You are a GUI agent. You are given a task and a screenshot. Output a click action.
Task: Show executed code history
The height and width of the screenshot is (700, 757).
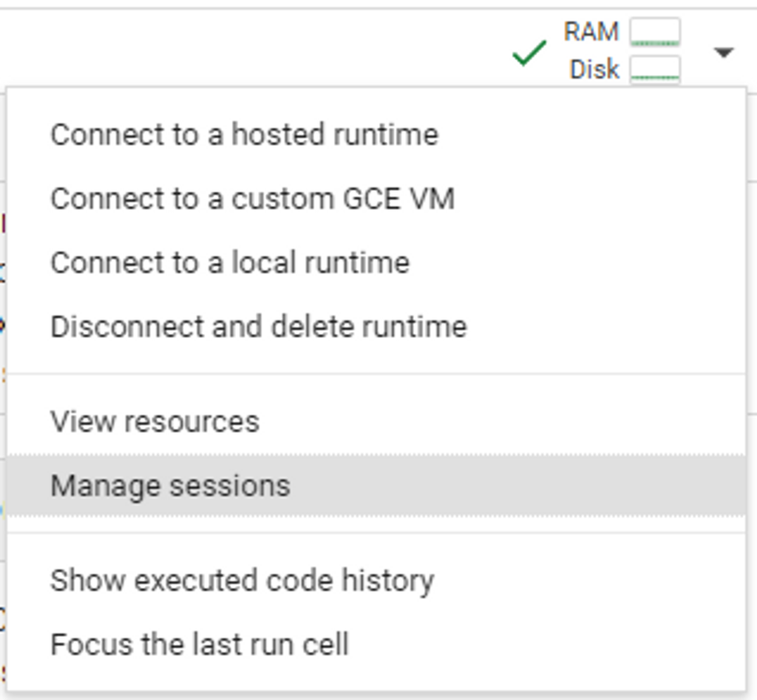coord(376,580)
